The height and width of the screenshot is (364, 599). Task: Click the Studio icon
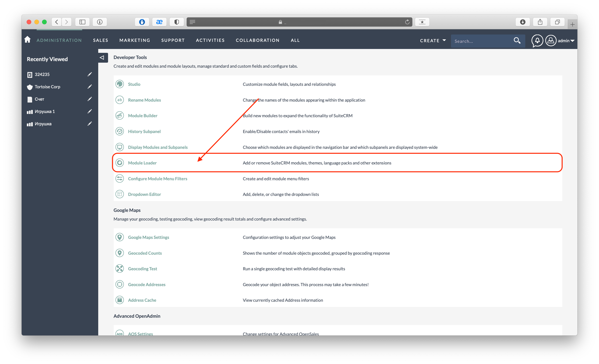click(120, 84)
